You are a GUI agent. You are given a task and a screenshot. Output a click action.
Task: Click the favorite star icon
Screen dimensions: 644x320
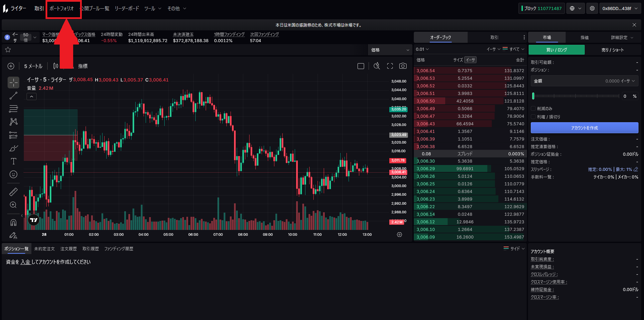click(x=8, y=50)
